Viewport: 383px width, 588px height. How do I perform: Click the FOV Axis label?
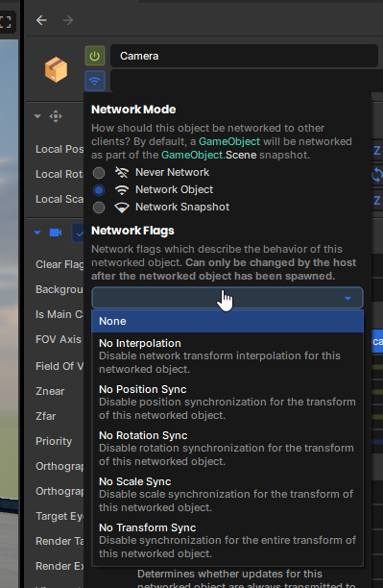[x=59, y=339]
